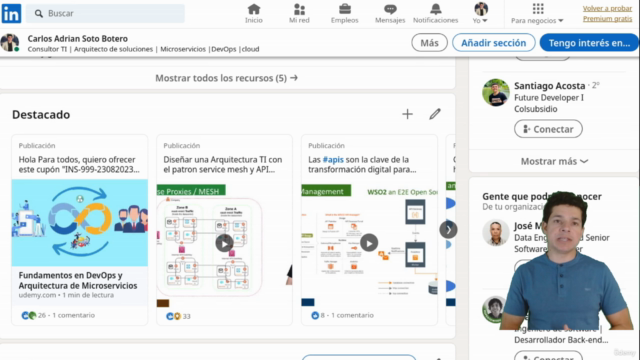This screenshot has width=640, height=360.
Task: Open the DevOps infinity loop thumbnail
Action: [80, 223]
